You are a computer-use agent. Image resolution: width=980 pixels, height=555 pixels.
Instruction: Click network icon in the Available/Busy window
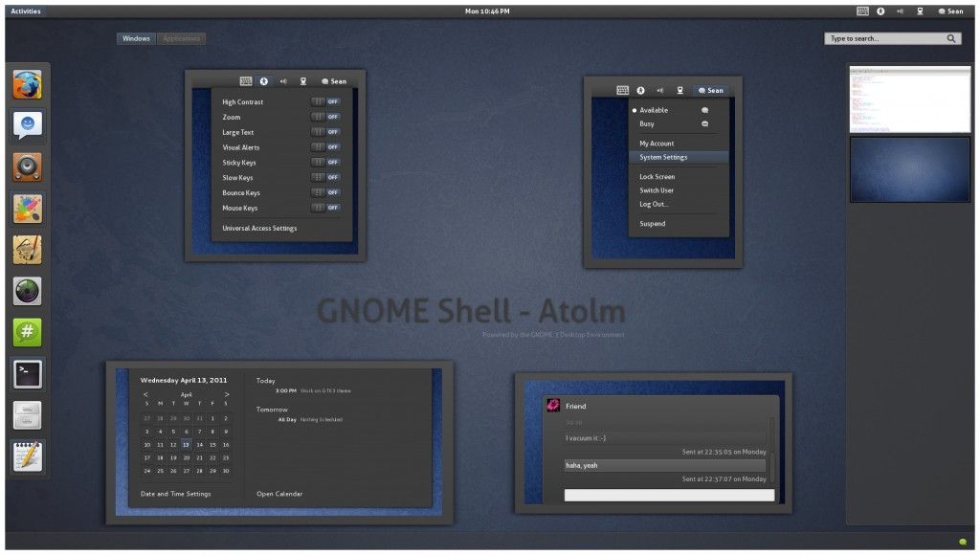coord(680,91)
